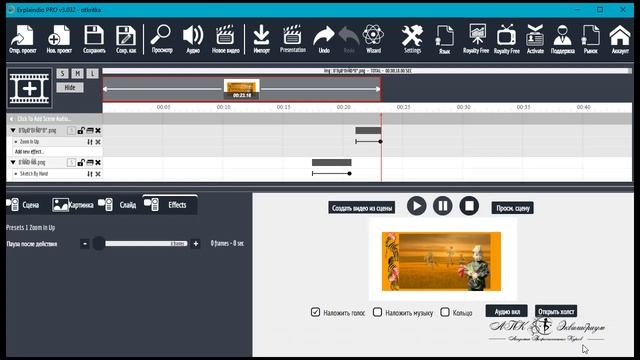The image size is (640, 360).
Task: Click Royalty Free TV icon
Action: click(x=507, y=39)
